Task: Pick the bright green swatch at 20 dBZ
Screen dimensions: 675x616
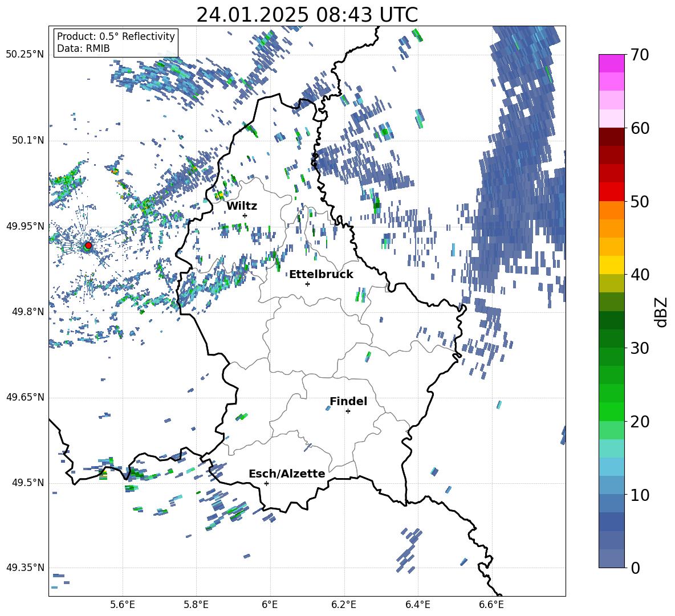Action: coord(611,411)
